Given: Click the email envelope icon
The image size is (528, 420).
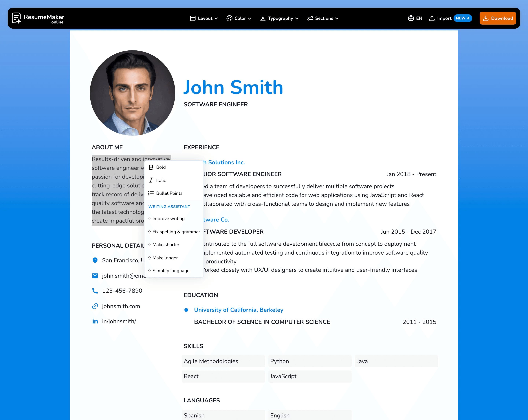Looking at the screenshot, I should tap(95, 275).
